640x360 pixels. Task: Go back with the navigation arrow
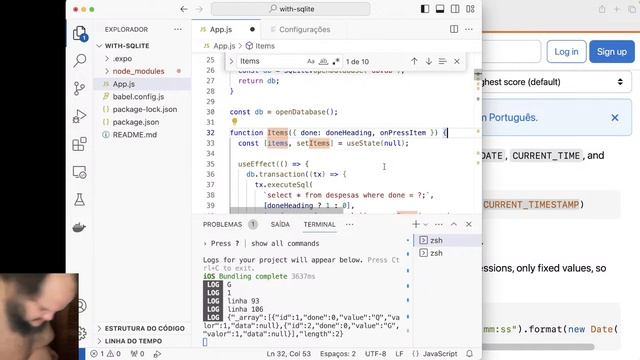coord(184,9)
